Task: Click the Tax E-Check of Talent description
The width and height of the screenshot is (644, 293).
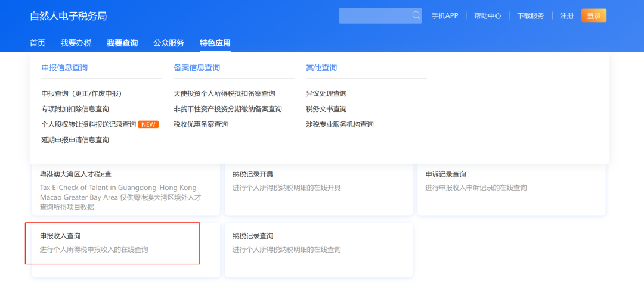Action: tap(120, 197)
